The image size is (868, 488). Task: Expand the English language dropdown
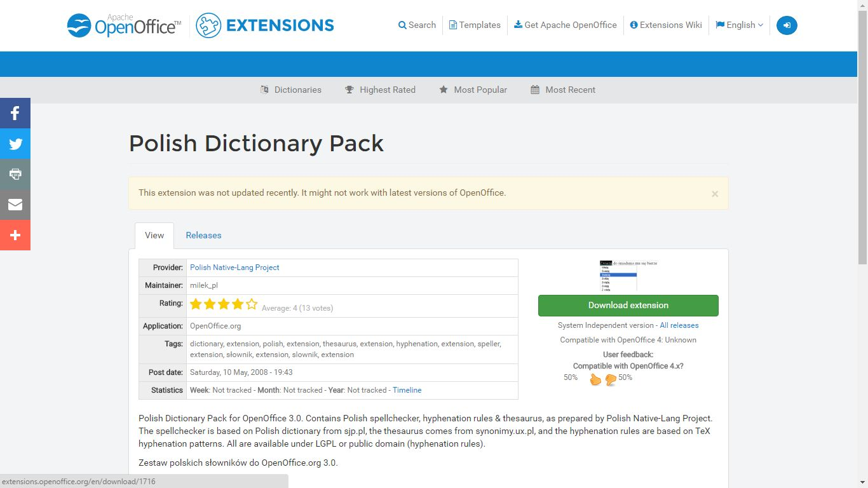click(x=740, y=25)
